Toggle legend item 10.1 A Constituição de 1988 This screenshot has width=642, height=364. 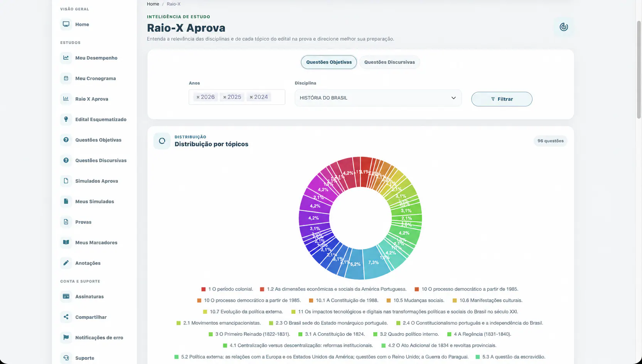click(344, 300)
